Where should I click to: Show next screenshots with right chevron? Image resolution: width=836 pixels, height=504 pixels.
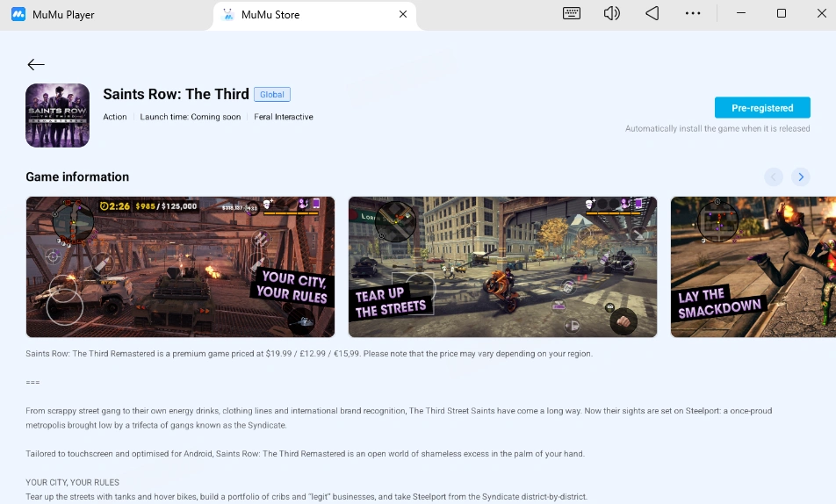[801, 177]
